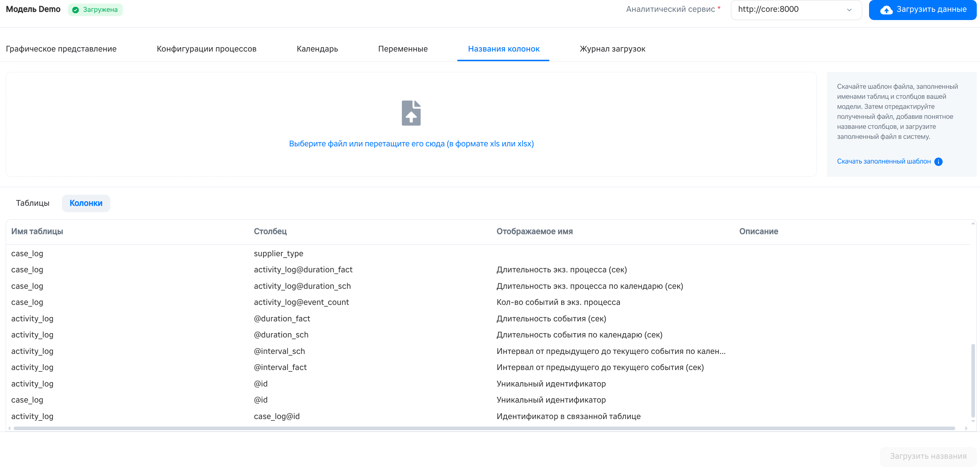This screenshot has width=980, height=467.
Task: Click Длительность события (сек) display name
Action: click(x=551, y=319)
